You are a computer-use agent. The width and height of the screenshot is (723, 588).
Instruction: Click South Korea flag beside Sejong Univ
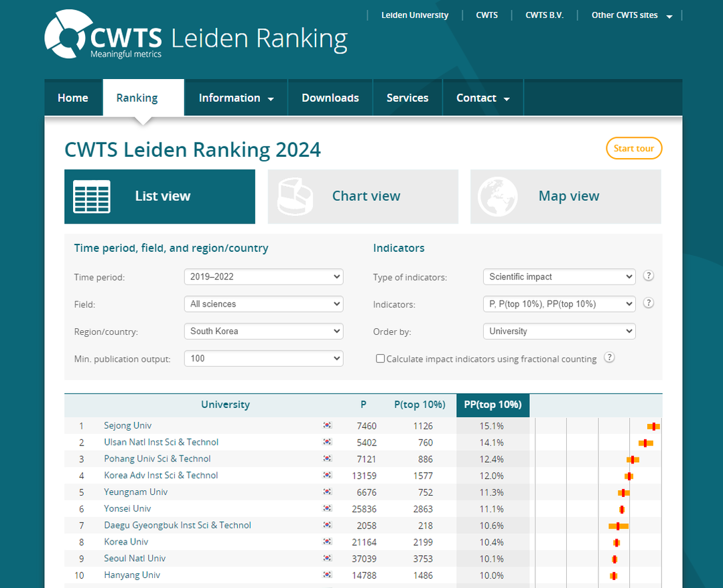(327, 426)
